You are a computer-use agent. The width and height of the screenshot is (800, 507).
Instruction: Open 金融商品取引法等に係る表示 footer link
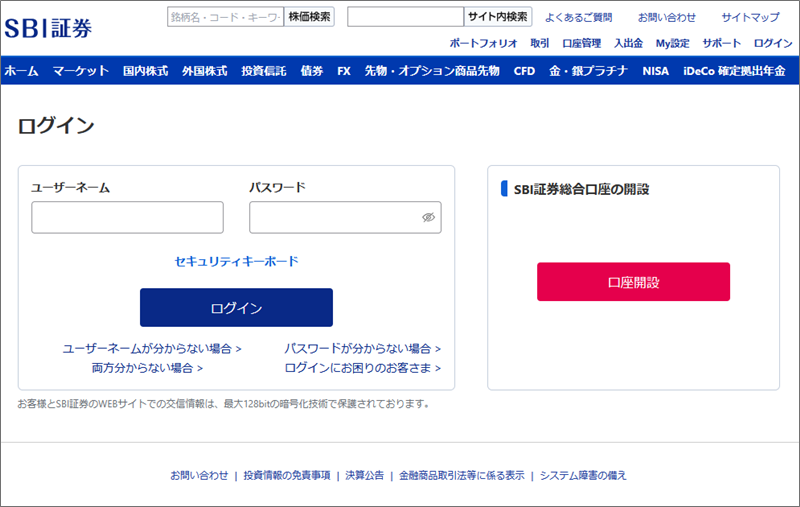pyautogui.click(x=461, y=475)
